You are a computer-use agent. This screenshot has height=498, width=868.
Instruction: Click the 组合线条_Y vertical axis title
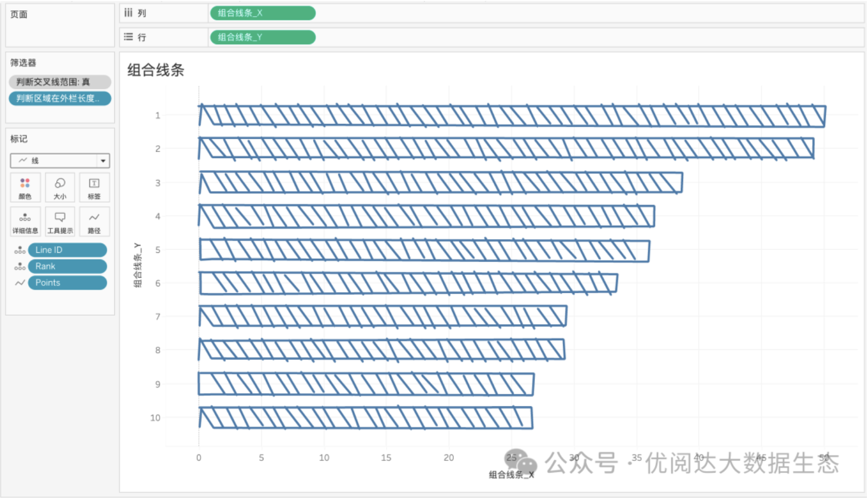click(x=137, y=265)
